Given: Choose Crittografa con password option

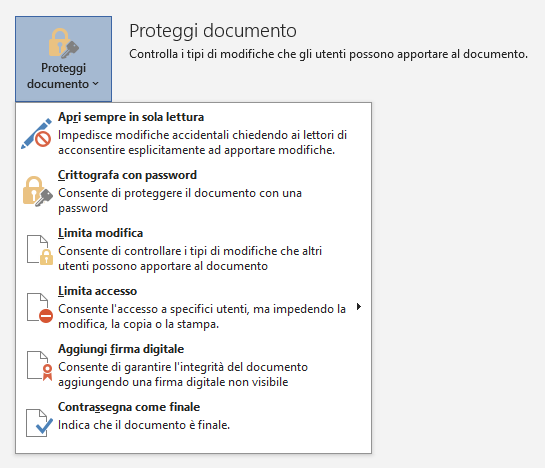Looking at the screenshot, I should pos(127,175).
